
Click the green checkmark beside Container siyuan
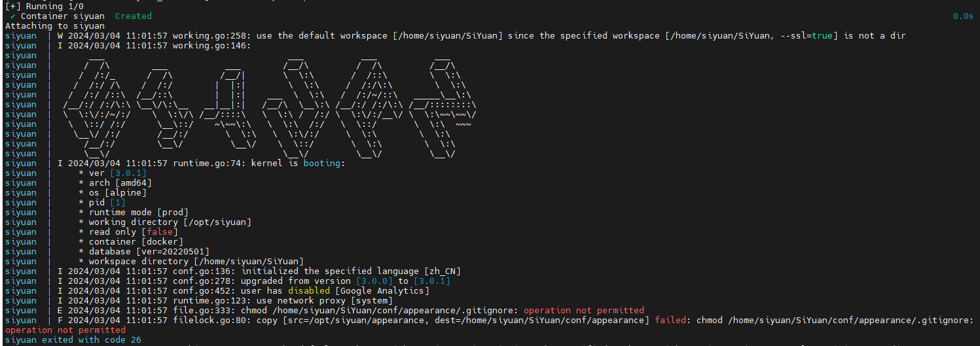tap(13, 16)
